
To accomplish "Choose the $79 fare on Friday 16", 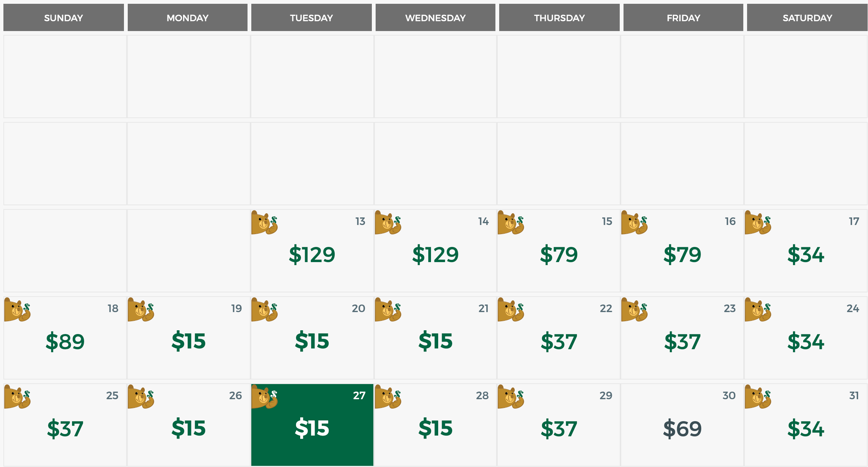I will [x=682, y=255].
